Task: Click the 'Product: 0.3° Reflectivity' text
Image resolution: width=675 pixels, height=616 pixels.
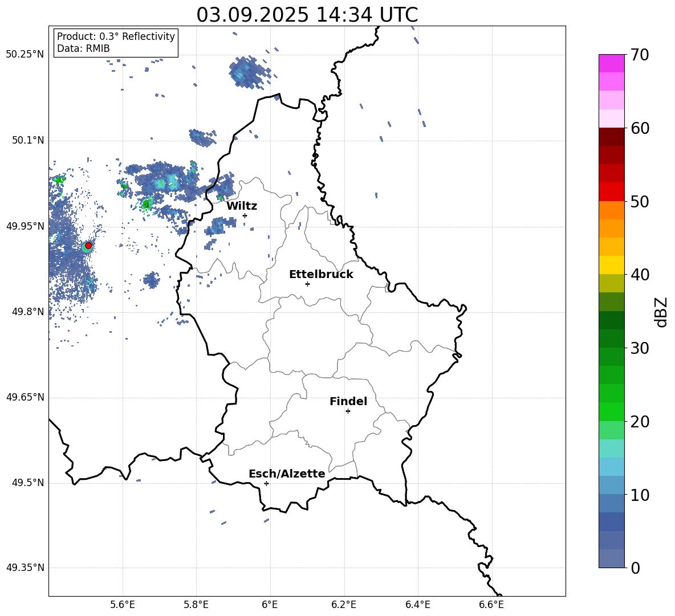Action: (x=116, y=36)
